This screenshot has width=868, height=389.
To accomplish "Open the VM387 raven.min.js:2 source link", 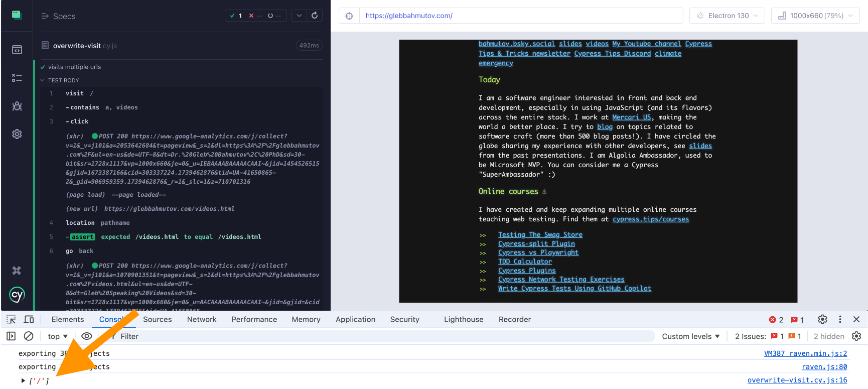I will 805,353.
